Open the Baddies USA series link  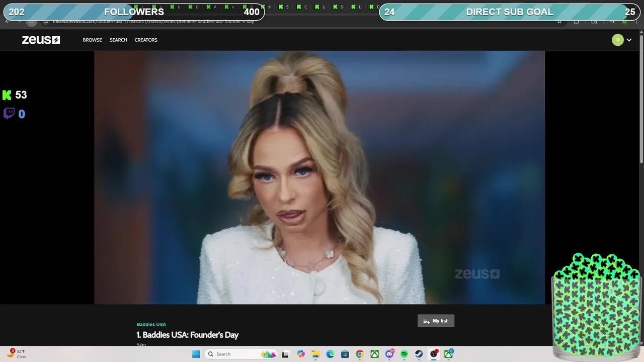(x=151, y=324)
